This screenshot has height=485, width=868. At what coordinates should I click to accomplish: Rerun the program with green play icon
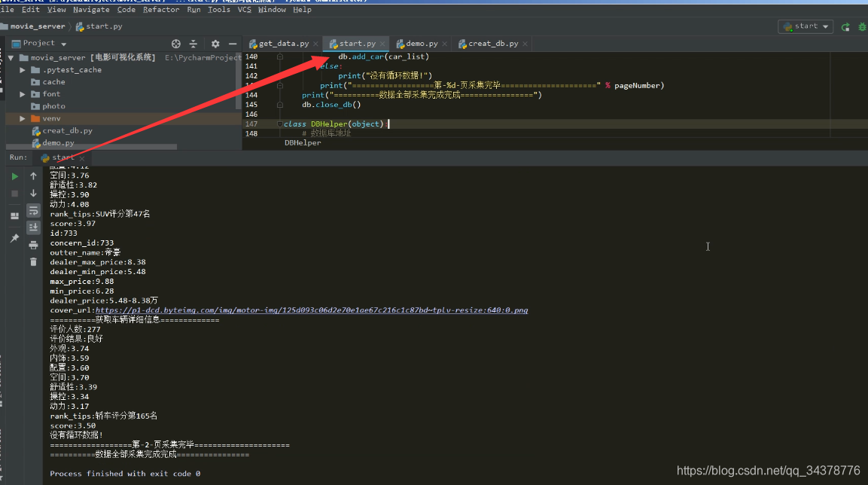[15, 176]
